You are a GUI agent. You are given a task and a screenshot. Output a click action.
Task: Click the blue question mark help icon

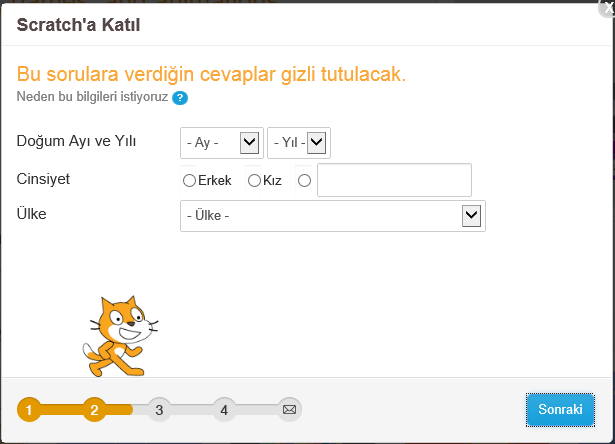point(180,98)
